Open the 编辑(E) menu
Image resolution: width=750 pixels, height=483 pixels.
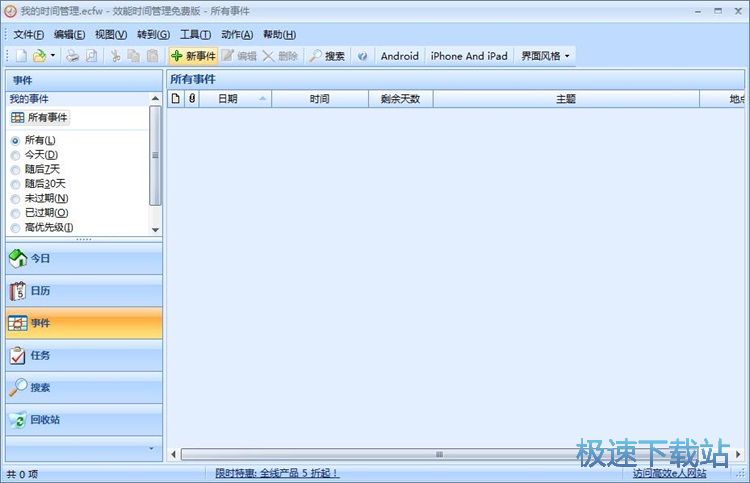[x=69, y=34]
